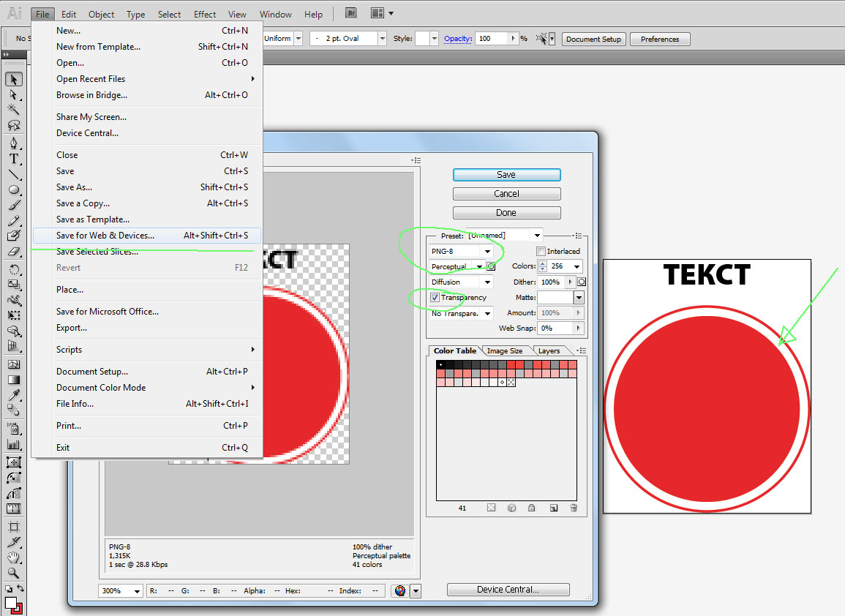Image resolution: width=845 pixels, height=616 pixels.
Task: Open the PNG-8 file format dropdown
Action: [x=461, y=251]
